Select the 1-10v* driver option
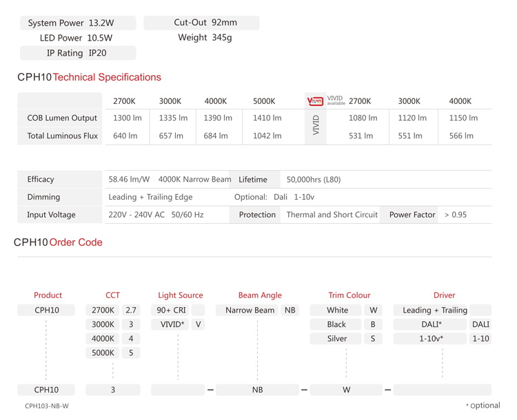 [x=431, y=339]
